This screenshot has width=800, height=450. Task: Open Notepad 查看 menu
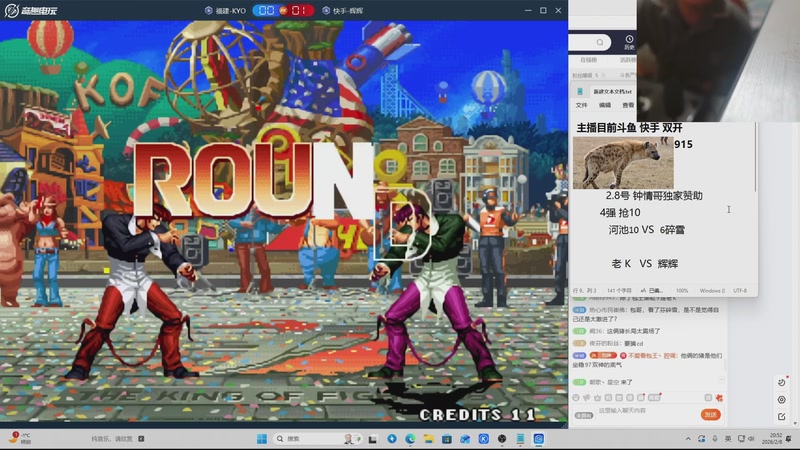click(x=628, y=105)
